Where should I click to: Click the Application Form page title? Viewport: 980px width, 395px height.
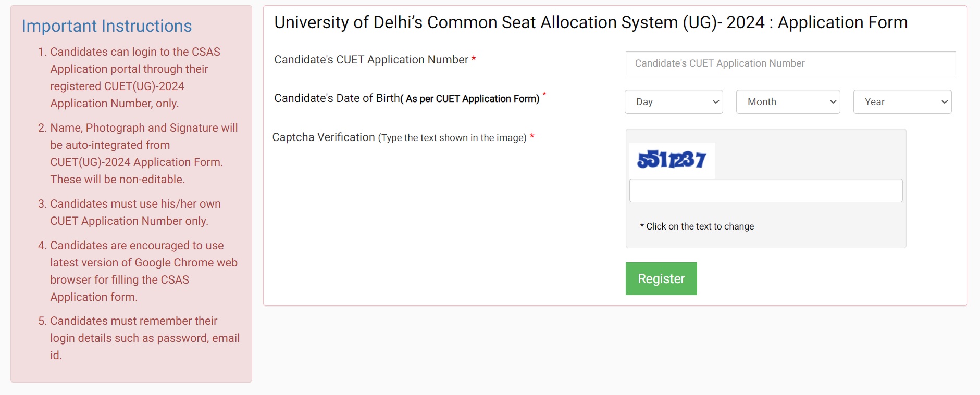[x=590, y=22]
